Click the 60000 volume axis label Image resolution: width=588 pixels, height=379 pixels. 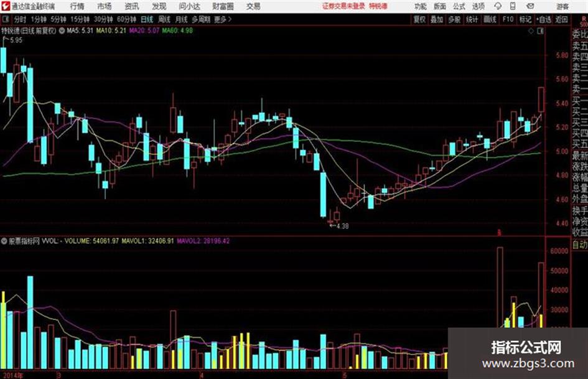pos(559,251)
